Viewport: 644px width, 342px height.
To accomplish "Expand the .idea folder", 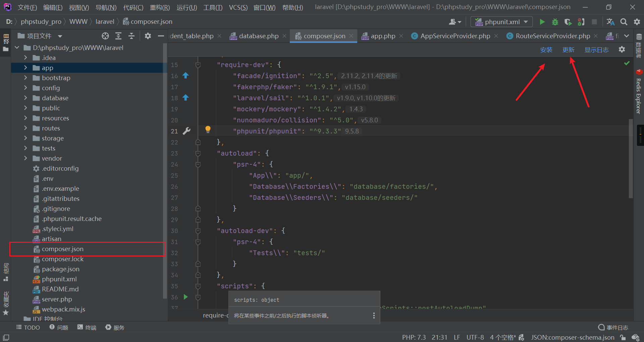I will click(25, 58).
